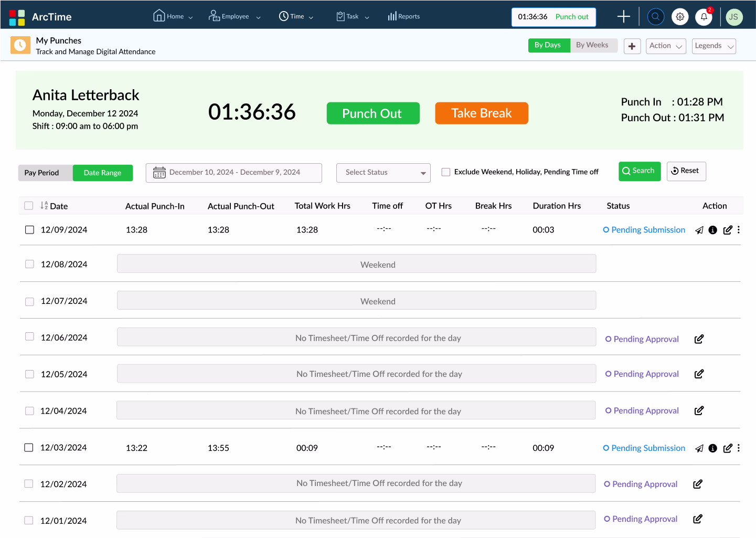Screen dimensions: 756x538
Task: Open the JS user avatar
Action: pyautogui.click(x=733, y=17)
